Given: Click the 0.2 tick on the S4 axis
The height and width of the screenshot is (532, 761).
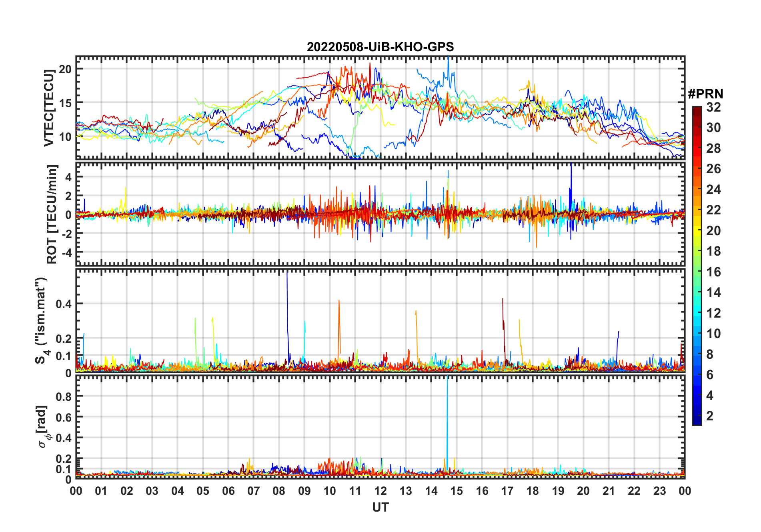Looking at the screenshot, I should coord(64,338).
